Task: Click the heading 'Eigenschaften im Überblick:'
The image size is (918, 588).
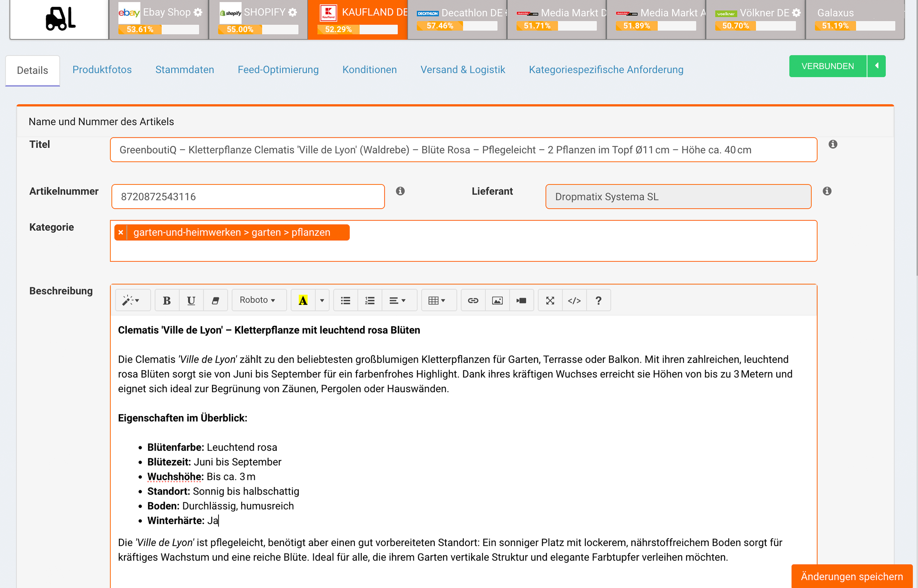Action: [182, 418]
